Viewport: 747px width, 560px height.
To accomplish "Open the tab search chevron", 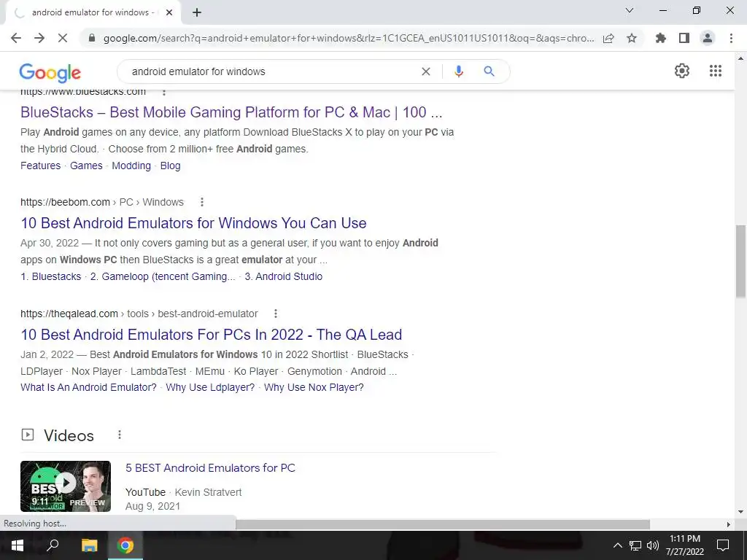I will click(630, 10).
